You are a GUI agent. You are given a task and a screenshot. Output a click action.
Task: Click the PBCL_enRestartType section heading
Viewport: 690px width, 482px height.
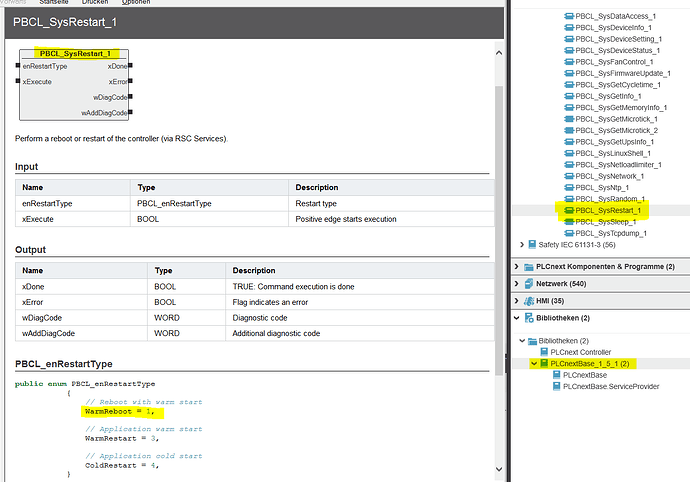[x=64, y=364]
